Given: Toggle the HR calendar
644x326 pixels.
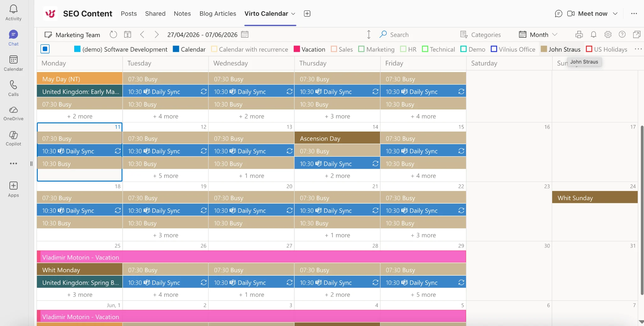Looking at the screenshot, I should click(x=408, y=49).
